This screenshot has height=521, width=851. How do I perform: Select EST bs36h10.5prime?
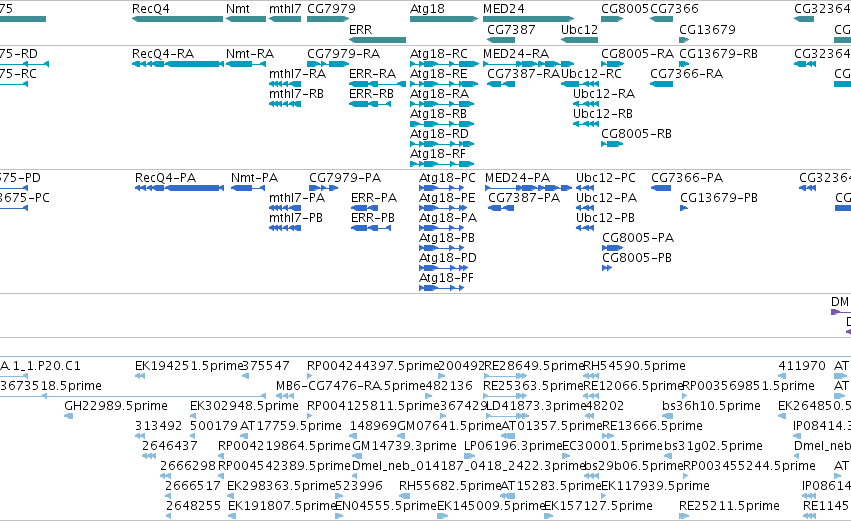coord(666,416)
